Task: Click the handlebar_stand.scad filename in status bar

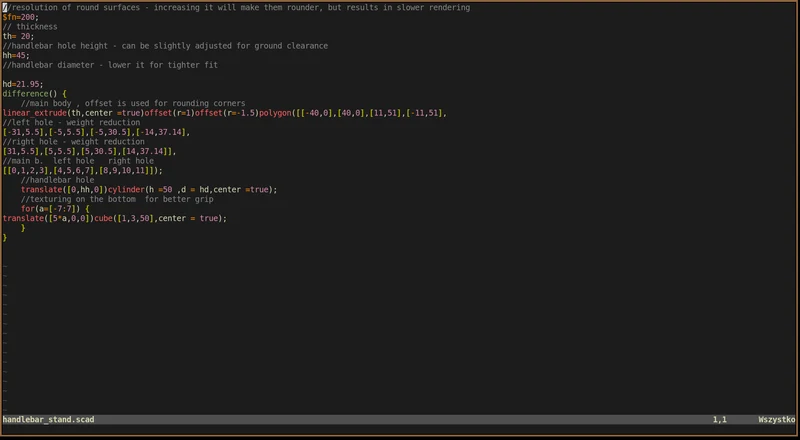Action: click(48, 420)
